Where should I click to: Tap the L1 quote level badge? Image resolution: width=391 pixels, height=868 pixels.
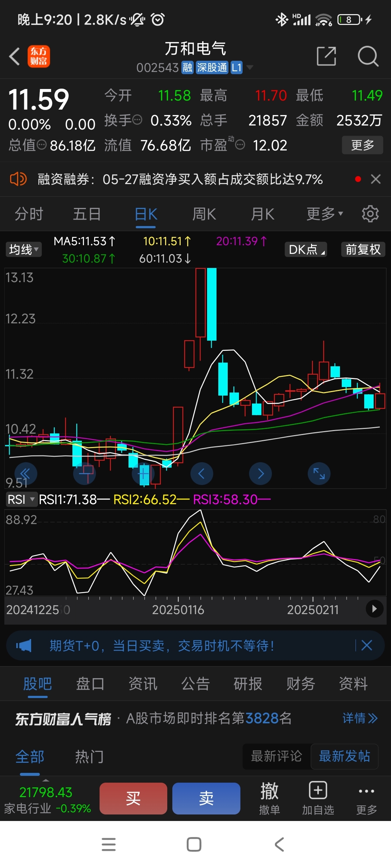(236, 67)
